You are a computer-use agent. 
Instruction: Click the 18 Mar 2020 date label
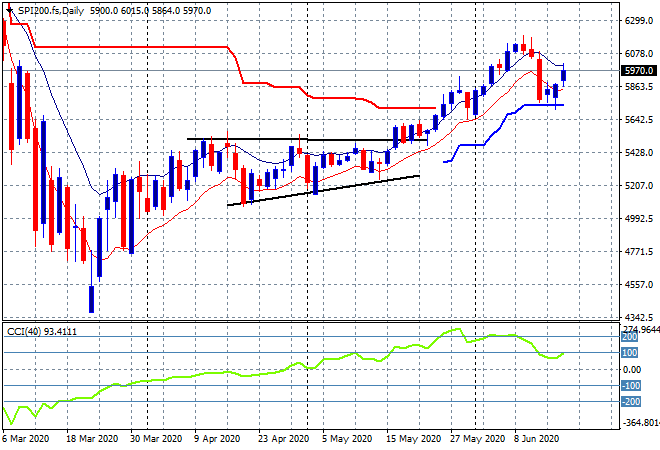pyautogui.click(x=92, y=439)
